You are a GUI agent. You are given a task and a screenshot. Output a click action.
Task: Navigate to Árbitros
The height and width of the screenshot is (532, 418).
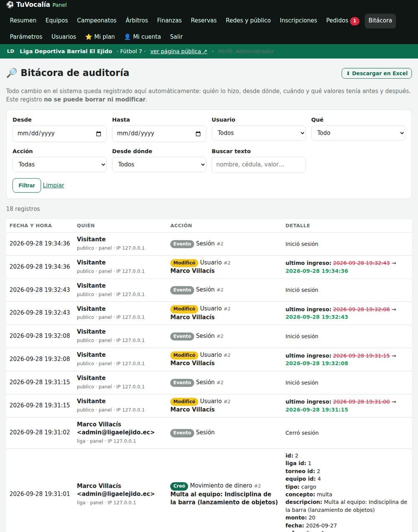click(x=137, y=20)
